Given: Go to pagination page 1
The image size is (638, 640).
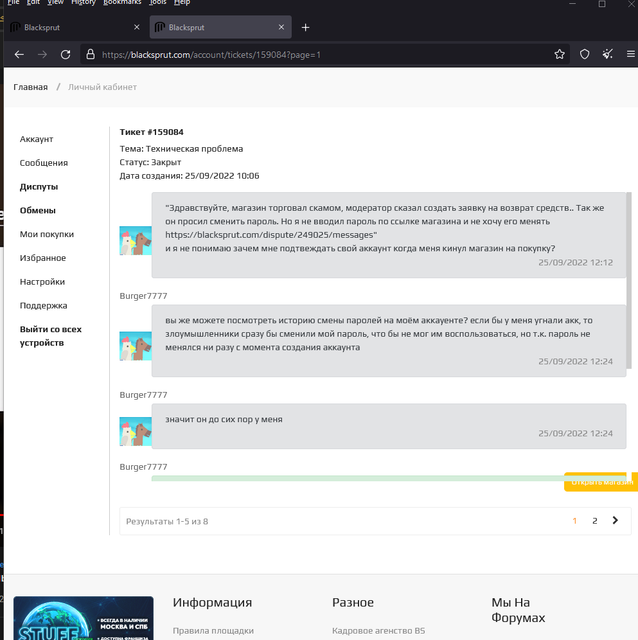Looking at the screenshot, I should click(x=575, y=521).
